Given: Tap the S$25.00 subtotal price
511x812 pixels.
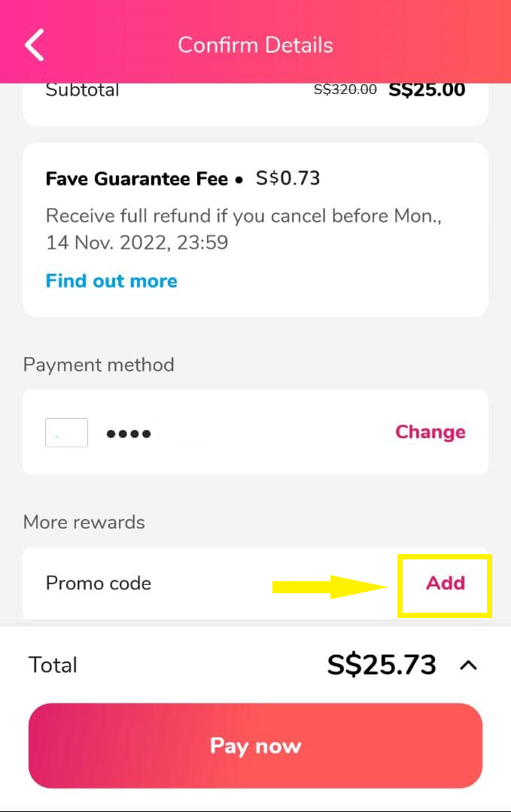Looking at the screenshot, I should pos(427,90).
